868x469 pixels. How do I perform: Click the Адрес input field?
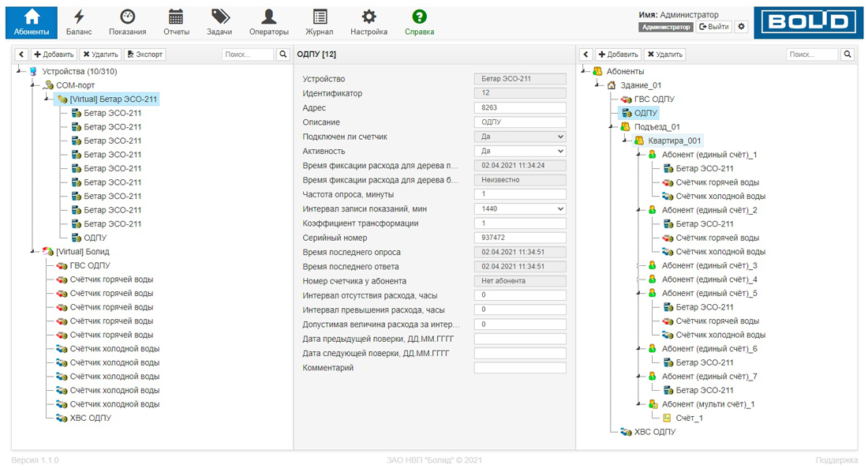(x=520, y=108)
